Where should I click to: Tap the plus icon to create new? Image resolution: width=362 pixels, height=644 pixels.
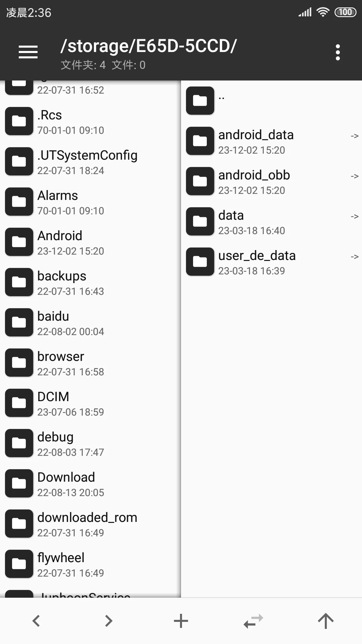click(x=181, y=621)
